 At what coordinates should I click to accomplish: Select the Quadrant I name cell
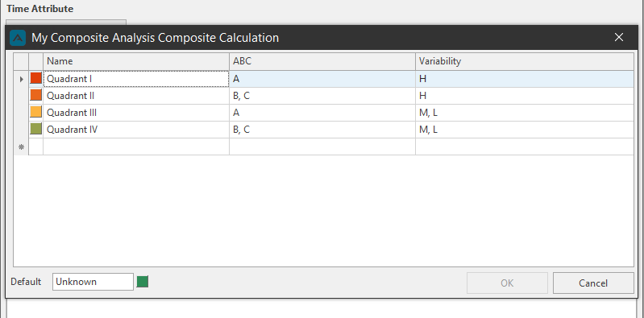(x=136, y=79)
